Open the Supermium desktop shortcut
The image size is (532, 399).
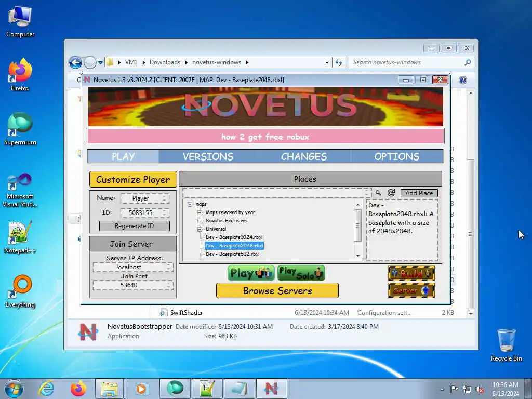click(x=20, y=129)
